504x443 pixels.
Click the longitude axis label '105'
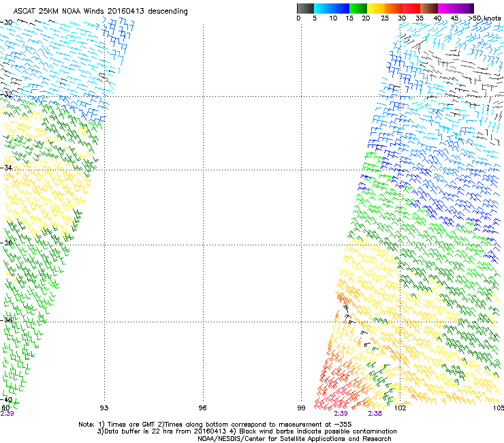tap(499, 408)
